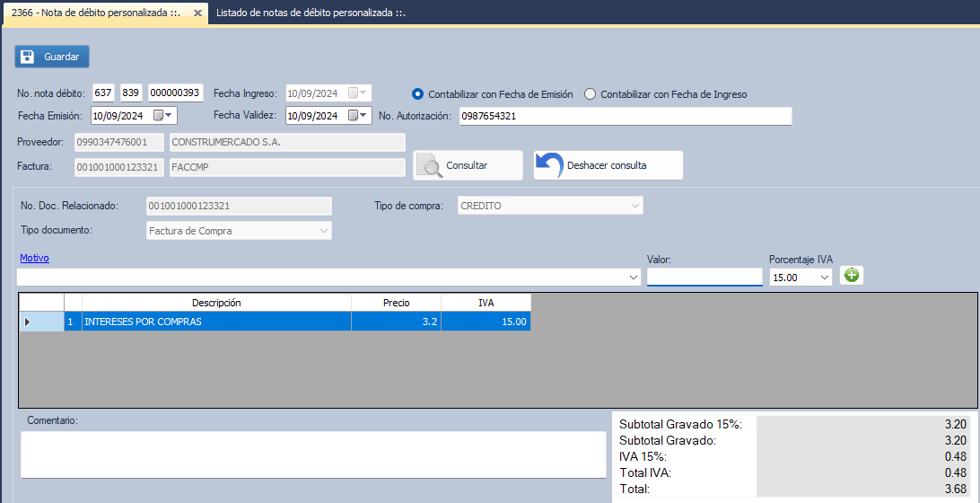
Task: Click the blue undo arrow icon
Action: [549, 165]
